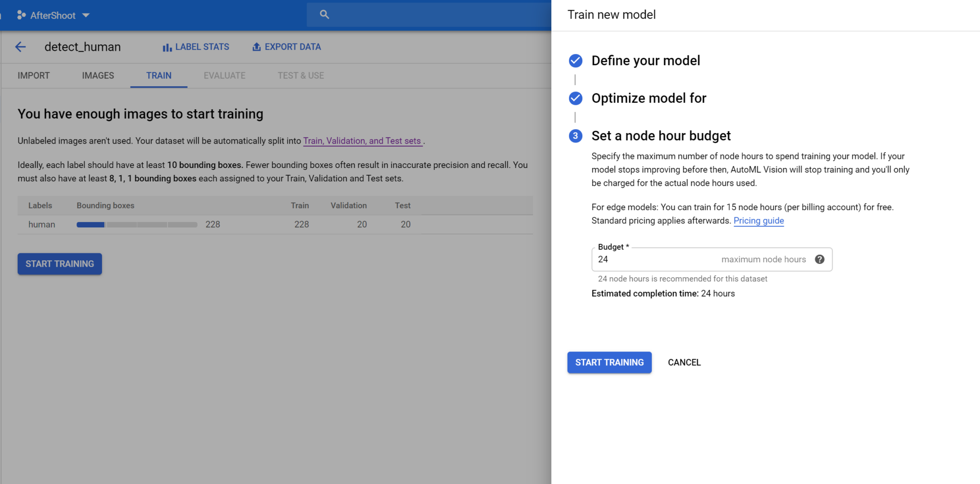The image size is (980, 484).
Task: Click the AfterShoot project logo icon
Action: [x=21, y=15]
